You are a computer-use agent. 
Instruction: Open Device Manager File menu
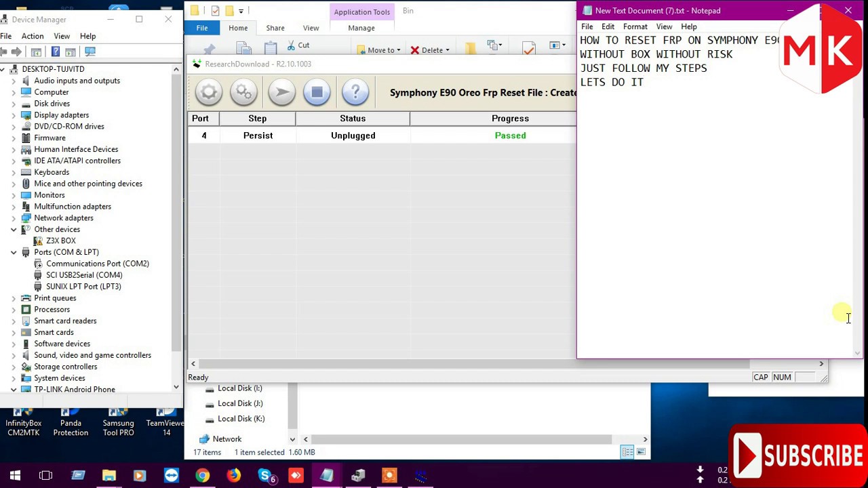(x=5, y=36)
